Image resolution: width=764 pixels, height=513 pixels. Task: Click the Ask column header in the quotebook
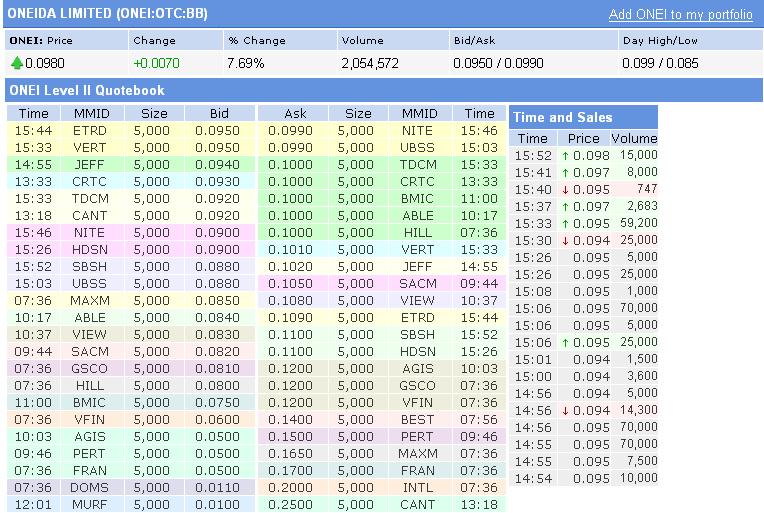click(295, 114)
